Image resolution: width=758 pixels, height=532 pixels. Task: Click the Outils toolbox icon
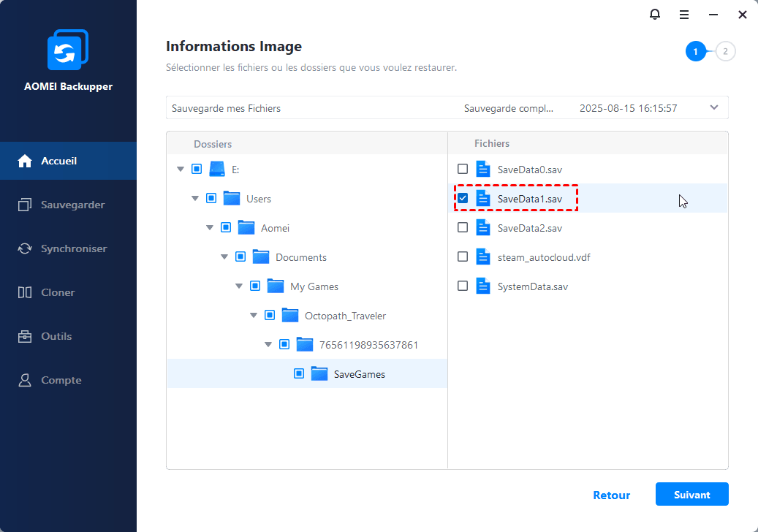click(25, 336)
